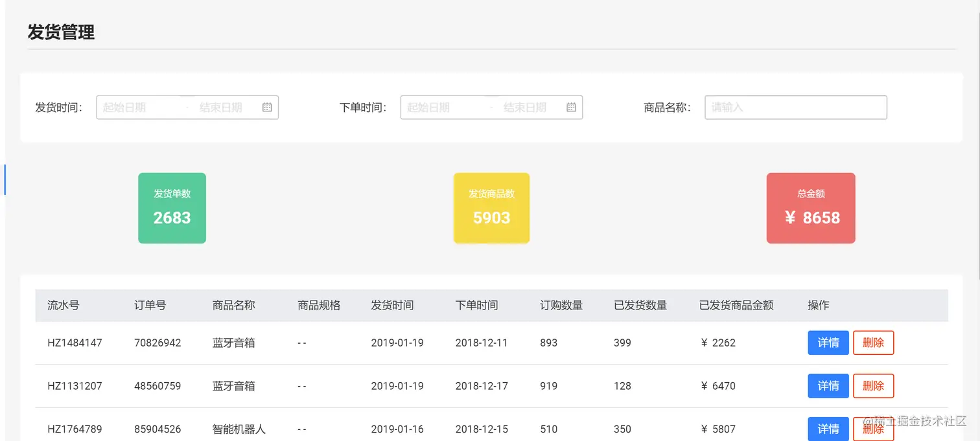
Task: Click the 发货管理 page title
Action: point(61,32)
